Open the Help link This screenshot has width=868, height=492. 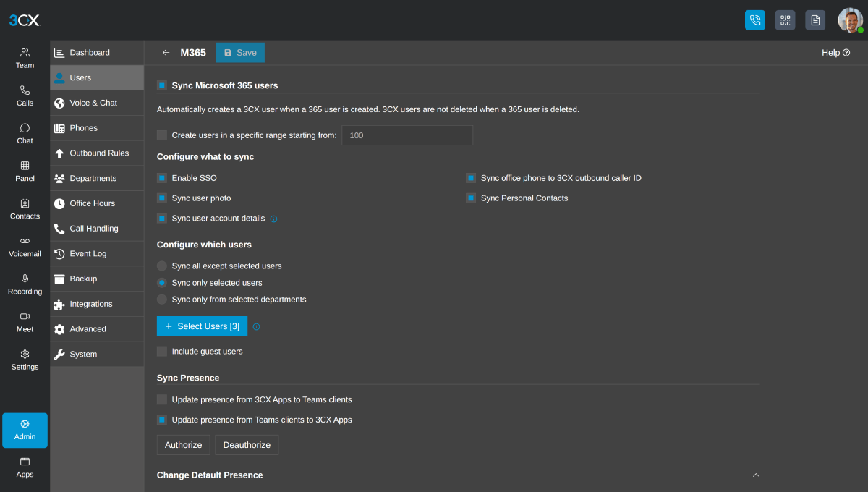click(835, 53)
